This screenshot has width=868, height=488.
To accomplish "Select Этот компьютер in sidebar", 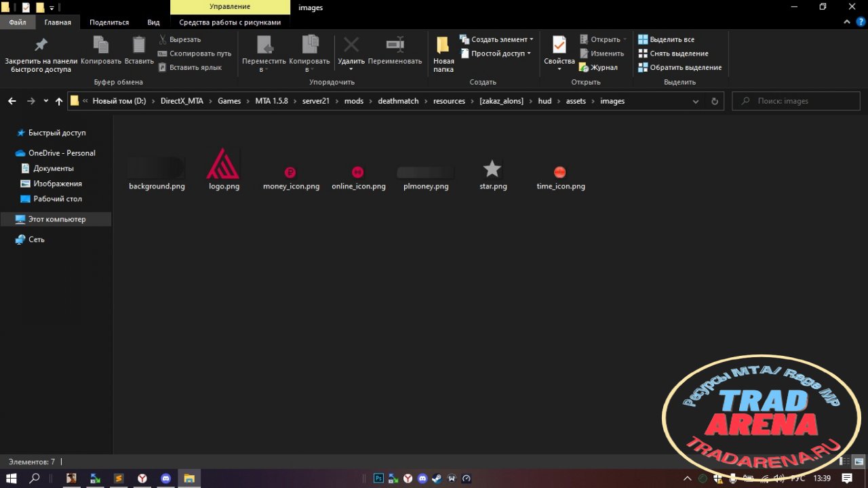I will tap(56, 220).
